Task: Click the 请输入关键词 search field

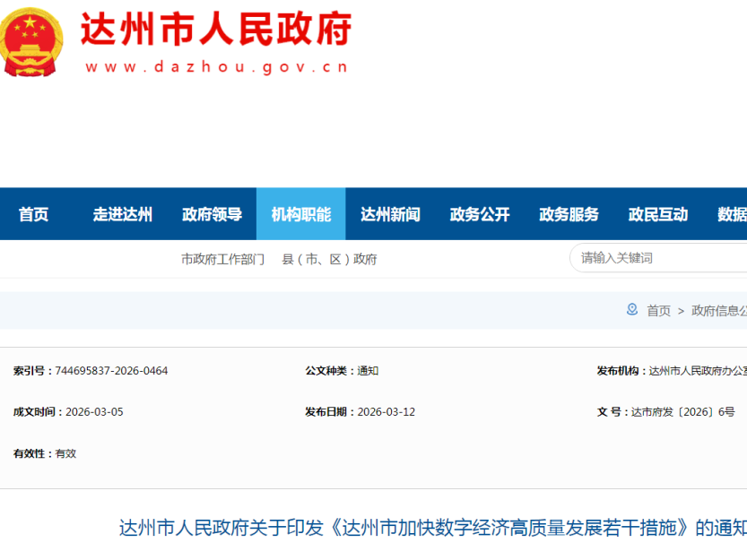Action: tap(659, 258)
